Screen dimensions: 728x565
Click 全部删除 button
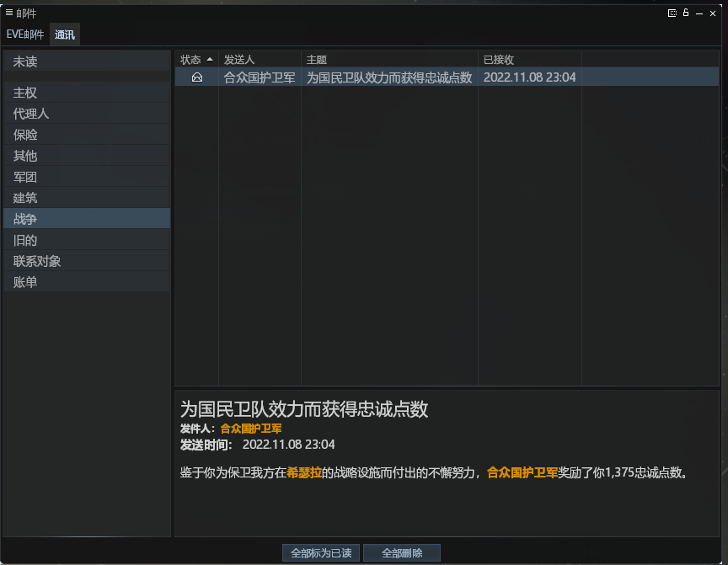[402, 553]
